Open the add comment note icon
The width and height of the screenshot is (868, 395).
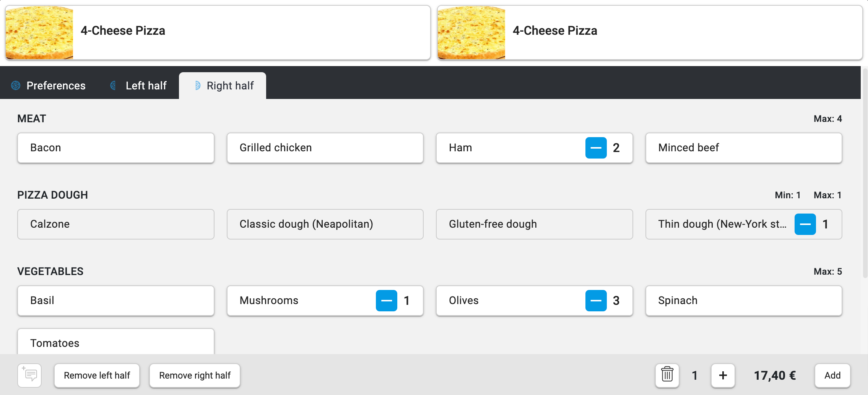point(29,375)
